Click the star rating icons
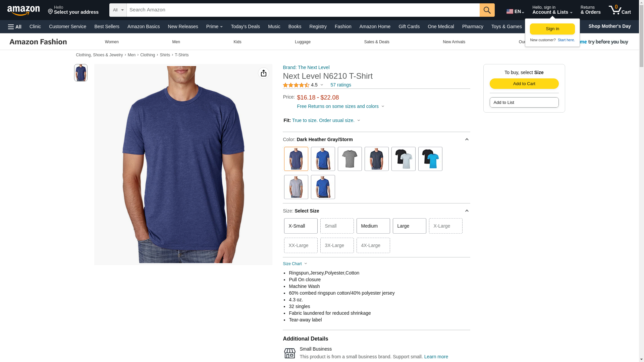The height and width of the screenshot is (362, 644). pyautogui.click(x=296, y=85)
